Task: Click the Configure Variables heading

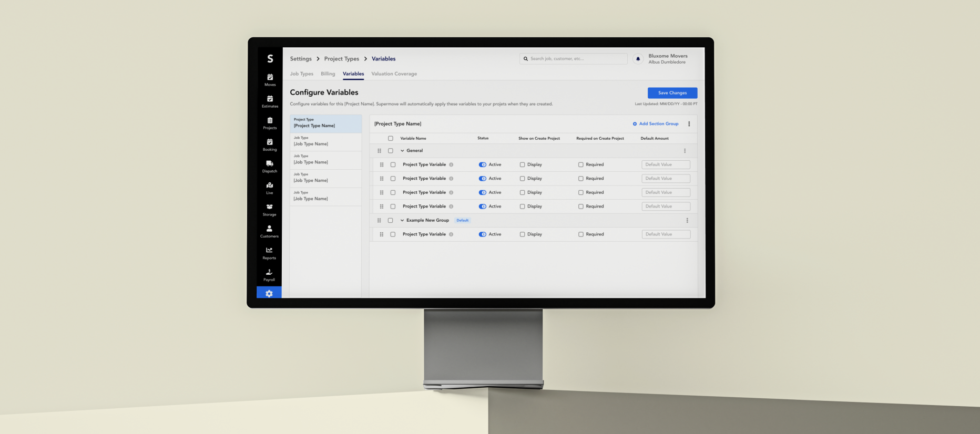Action: click(324, 92)
